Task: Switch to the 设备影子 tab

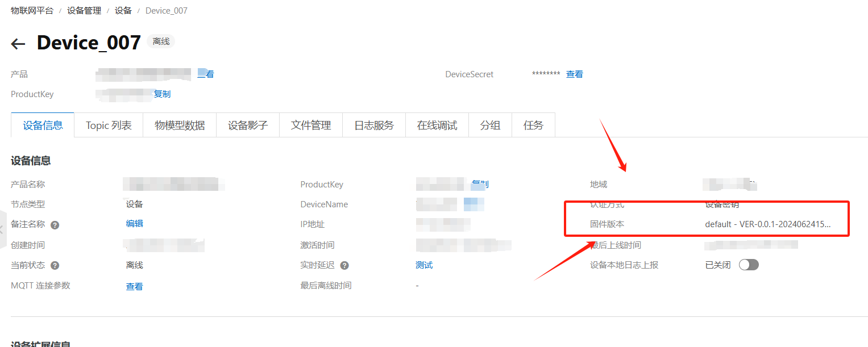Action: (247, 124)
